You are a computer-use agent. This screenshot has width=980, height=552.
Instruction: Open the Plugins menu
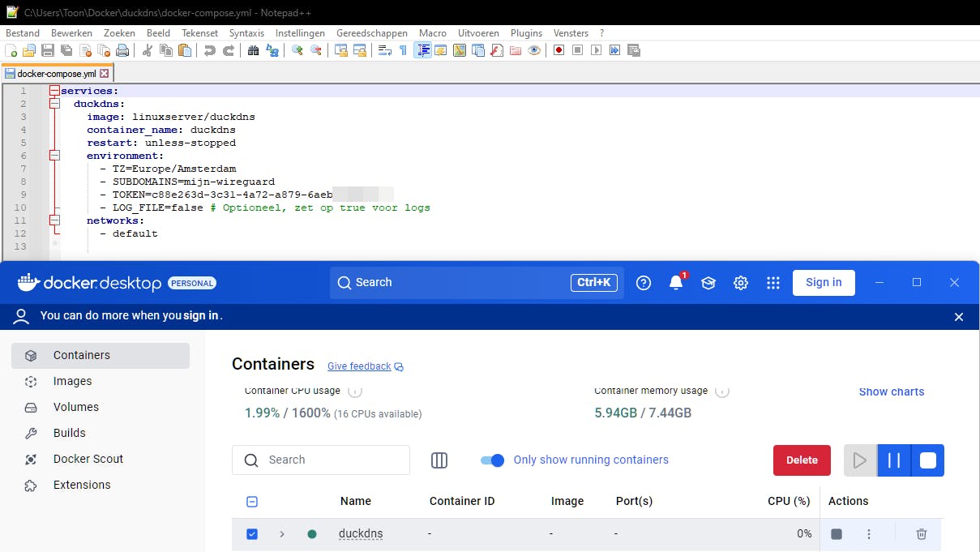click(x=526, y=33)
